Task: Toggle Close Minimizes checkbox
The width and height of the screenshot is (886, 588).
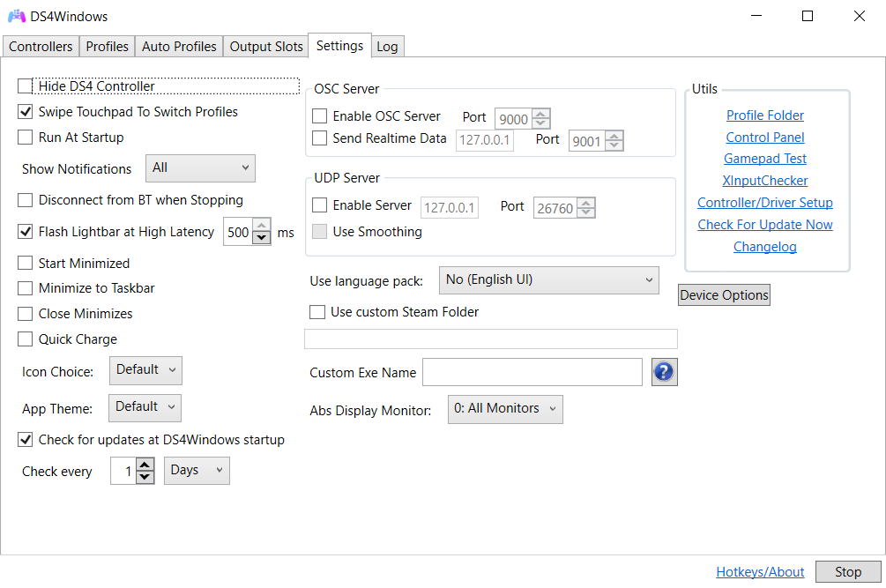Action: pyautogui.click(x=25, y=314)
